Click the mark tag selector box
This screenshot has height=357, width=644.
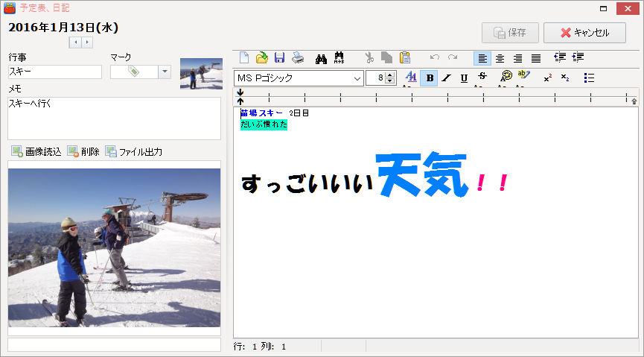point(134,72)
